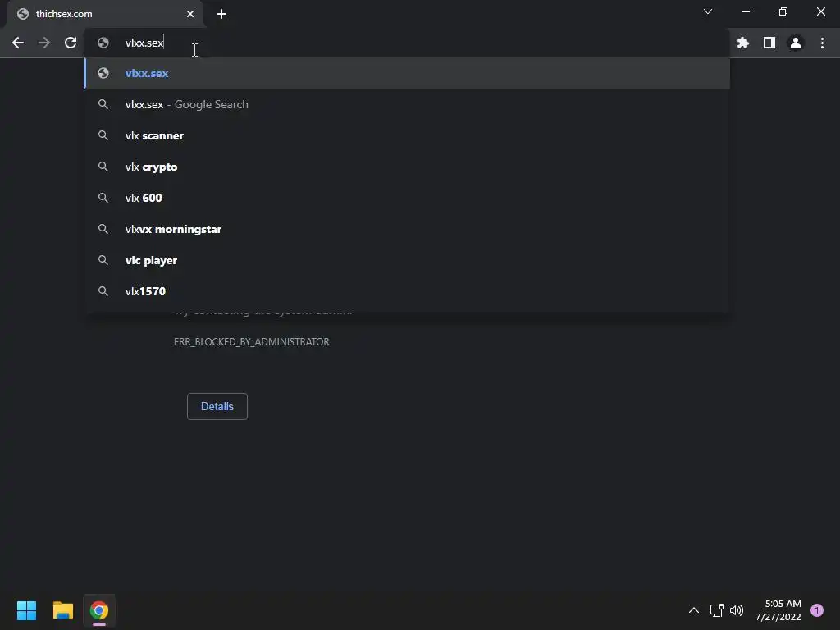Open the clock showing 5:05 AM
Viewport: 840px width, 630px height.
(778, 610)
